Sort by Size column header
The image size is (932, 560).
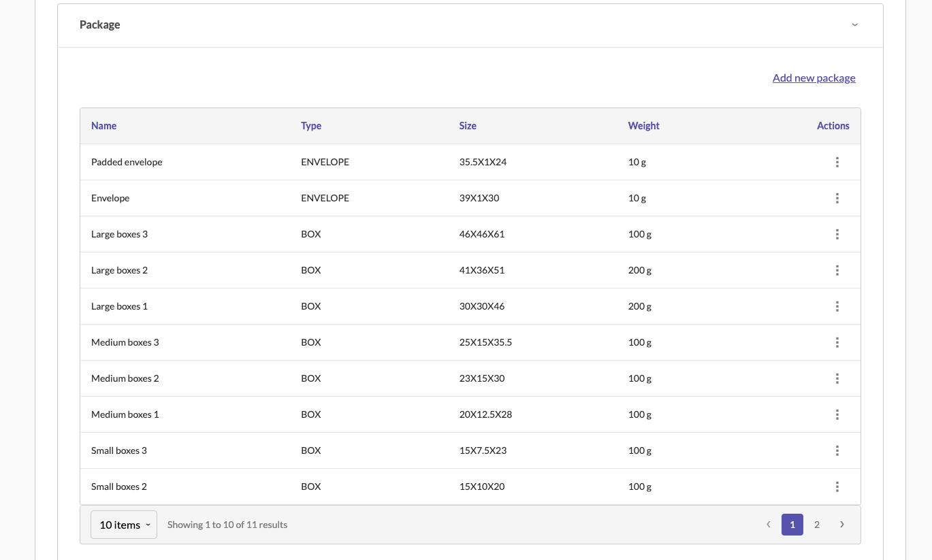point(468,126)
